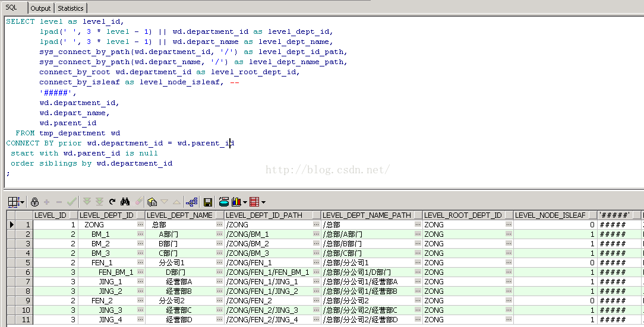Viewport: 644px width, 327px height.
Task: Click the eraser clear record icon
Action: coord(139,201)
